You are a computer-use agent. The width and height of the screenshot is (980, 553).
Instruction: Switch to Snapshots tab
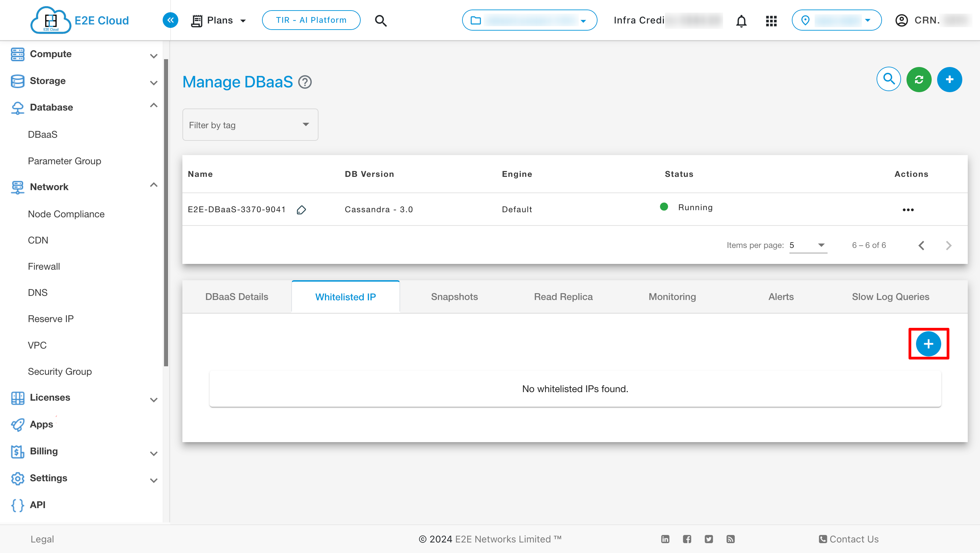[454, 297]
